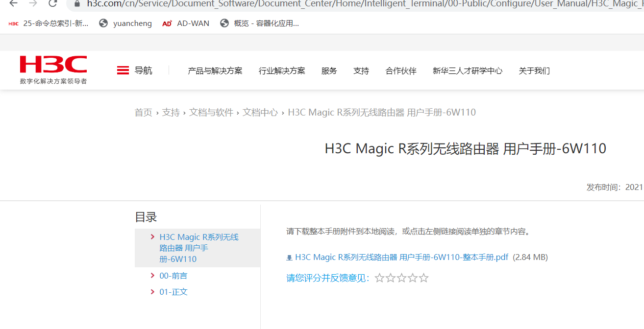The width and height of the screenshot is (644, 329).
Task: Open 行业解决方案 menu
Action: (x=282, y=70)
